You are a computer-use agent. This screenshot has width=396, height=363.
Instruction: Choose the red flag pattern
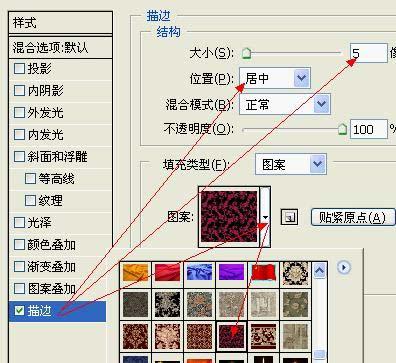263,272
